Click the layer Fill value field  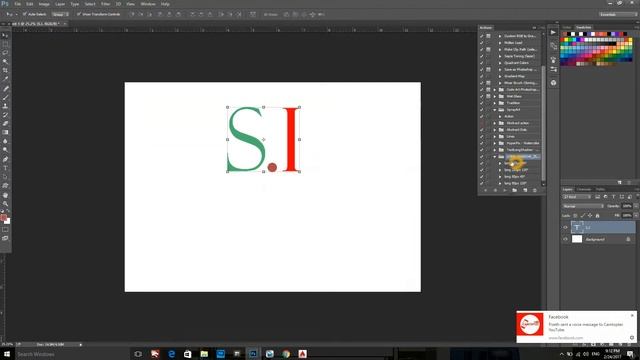627,216
